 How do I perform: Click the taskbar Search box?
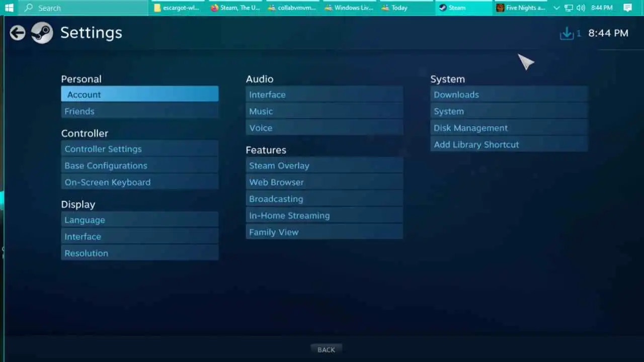coord(84,8)
